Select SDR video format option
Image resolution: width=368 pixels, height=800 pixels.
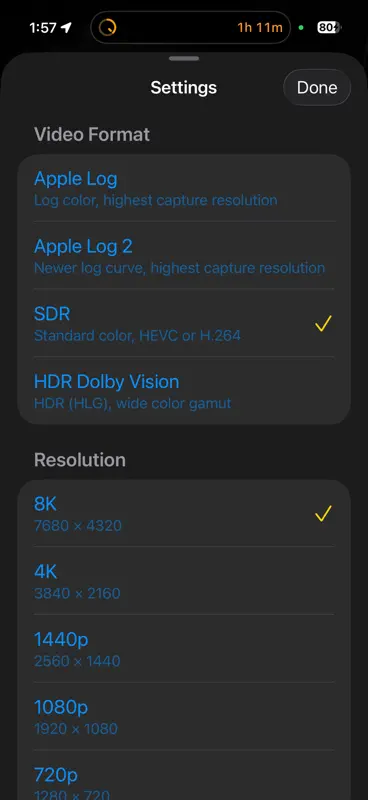[x=184, y=323]
